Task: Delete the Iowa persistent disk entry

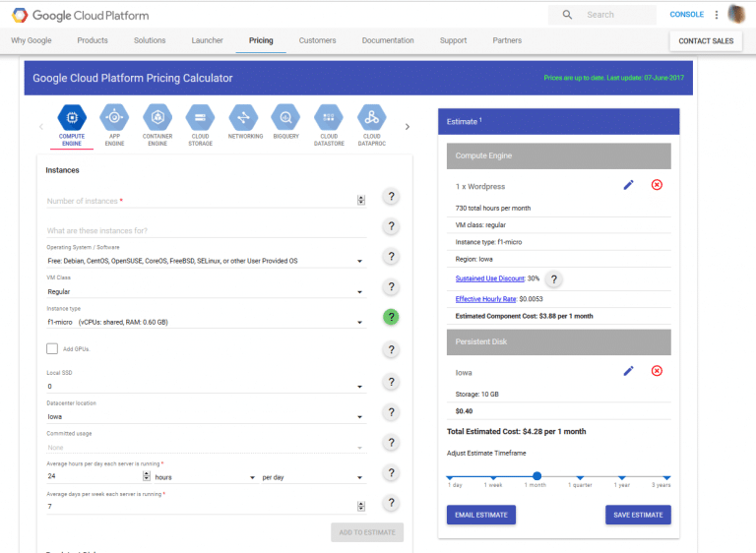Action: (657, 371)
